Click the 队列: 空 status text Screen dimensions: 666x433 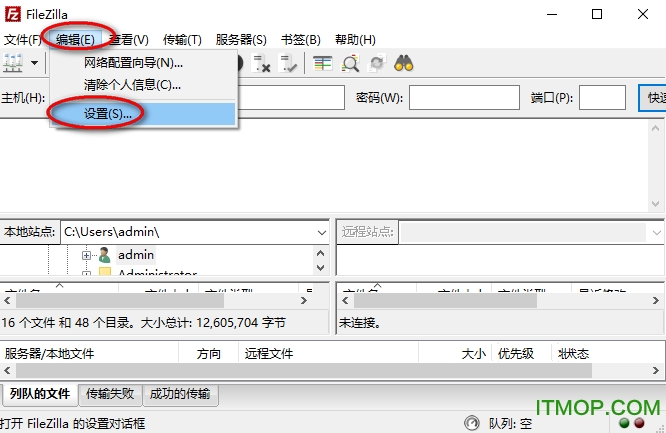pos(510,424)
